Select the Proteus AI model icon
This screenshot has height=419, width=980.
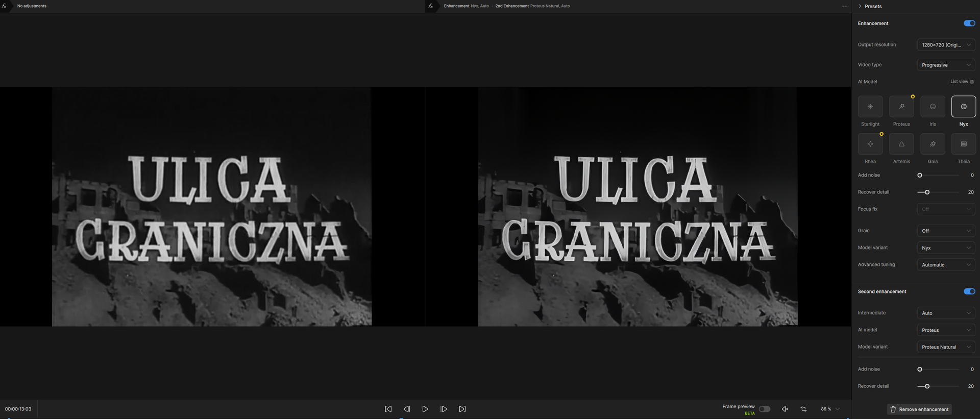pyautogui.click(x=901, y=107)
